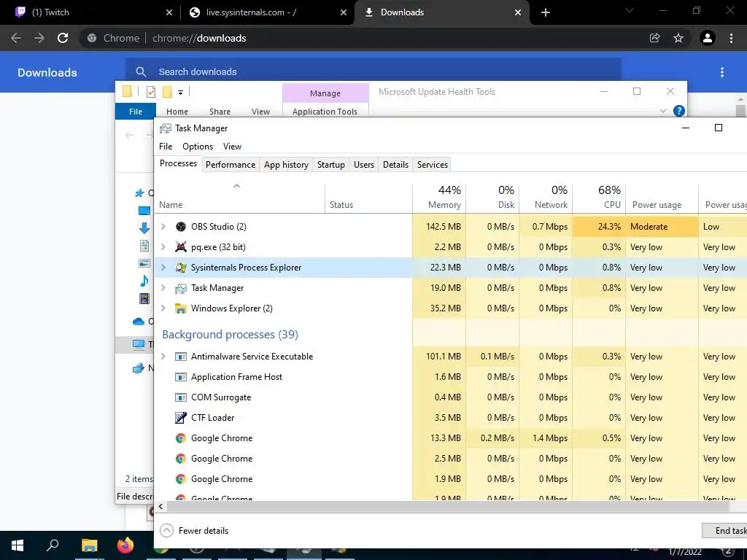The image size is (747, 560).
Task: Click the Windows Explorer process icon
Action: pyautogui.click(x=181, y=308)
